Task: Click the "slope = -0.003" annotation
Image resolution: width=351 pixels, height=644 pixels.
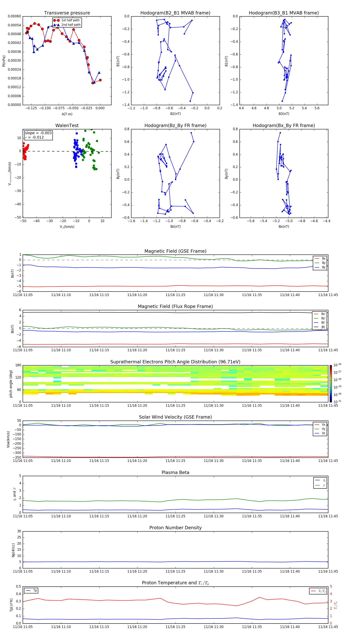Action: [x=38, y=133]
